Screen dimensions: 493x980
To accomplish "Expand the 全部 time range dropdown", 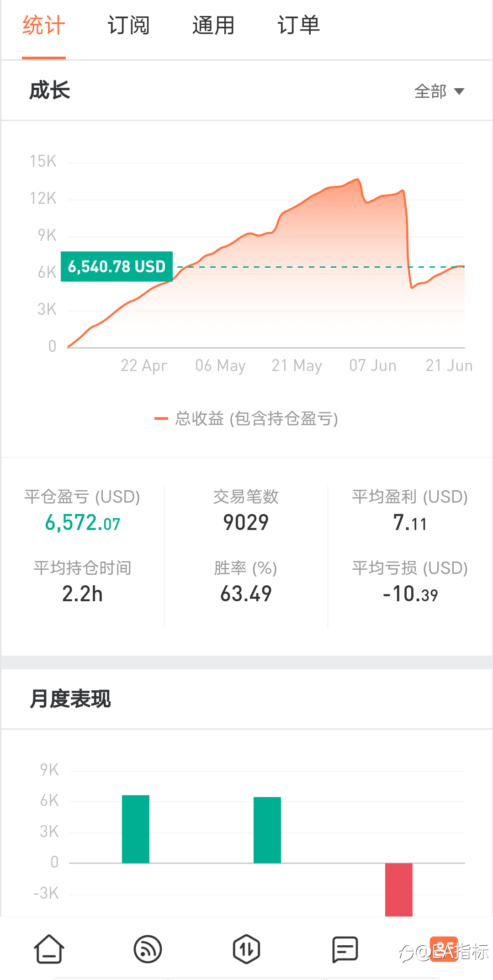I will click(x=439, y=91).
